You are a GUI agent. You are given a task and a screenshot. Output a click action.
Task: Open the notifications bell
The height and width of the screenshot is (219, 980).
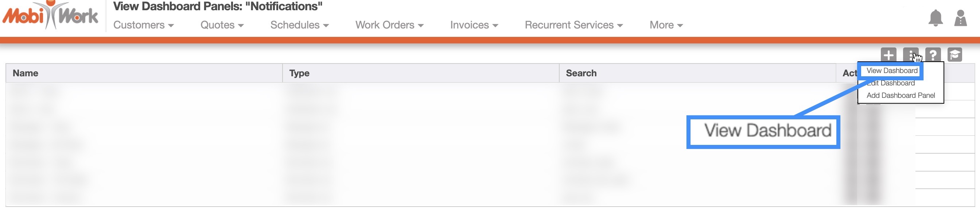click(936, 18)
